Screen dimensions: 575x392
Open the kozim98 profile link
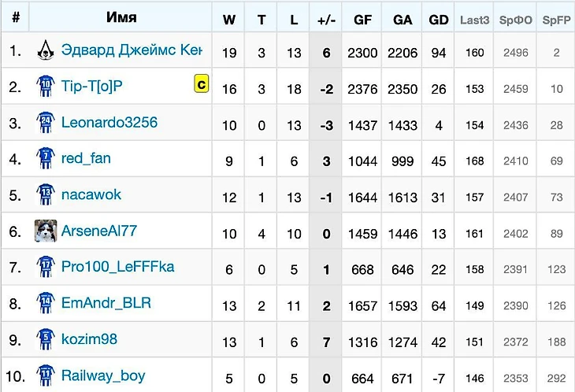coord(89,339)
